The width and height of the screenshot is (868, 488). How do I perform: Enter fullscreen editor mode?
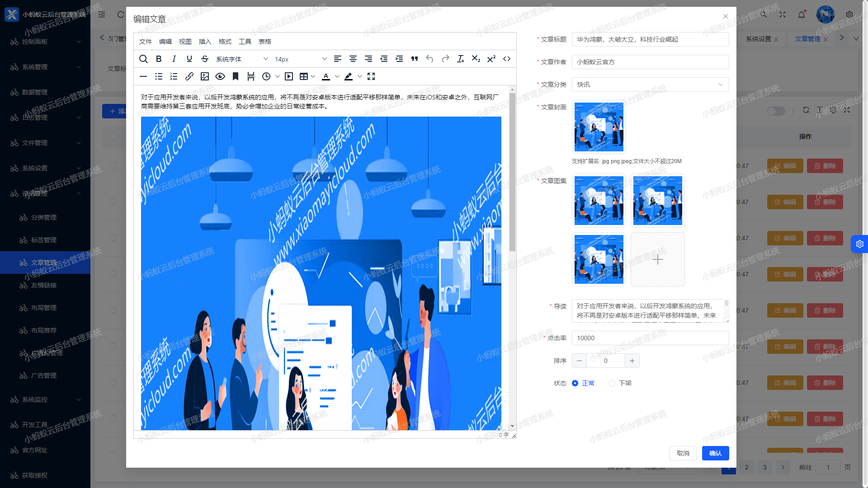pos(371,76)
